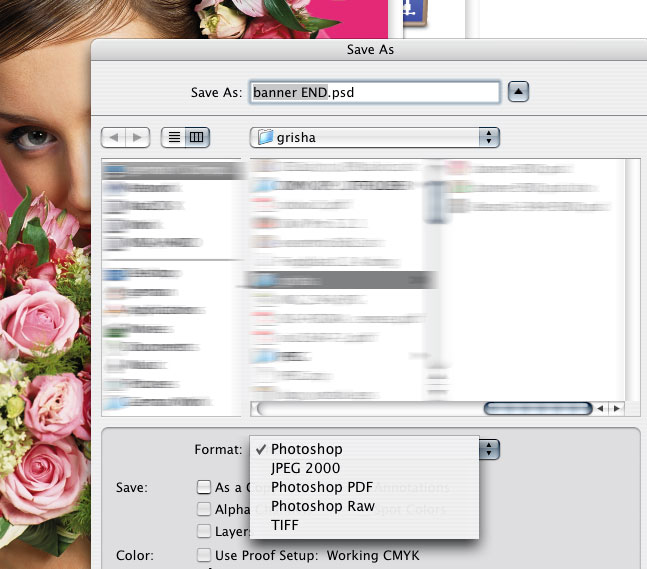Toggle the Alpha Channels checkbox
The width and height of the screenshot is (647, 569).
point(204,509)
